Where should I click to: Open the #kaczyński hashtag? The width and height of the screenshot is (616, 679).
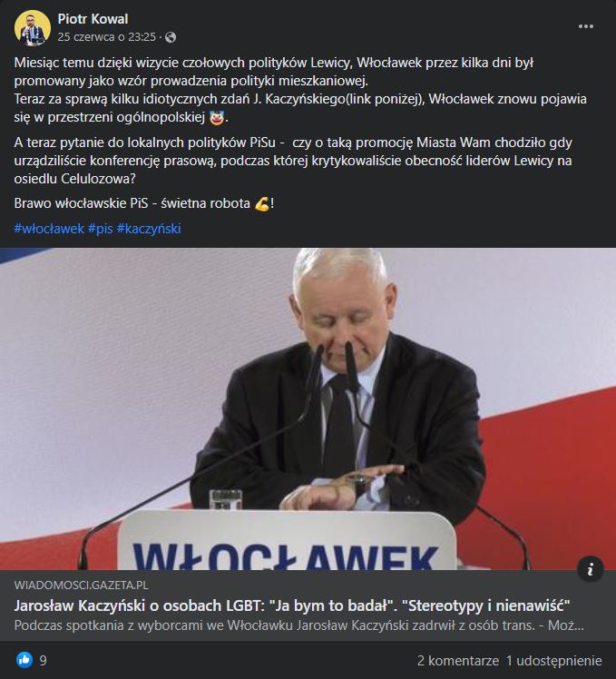point(149,228)
